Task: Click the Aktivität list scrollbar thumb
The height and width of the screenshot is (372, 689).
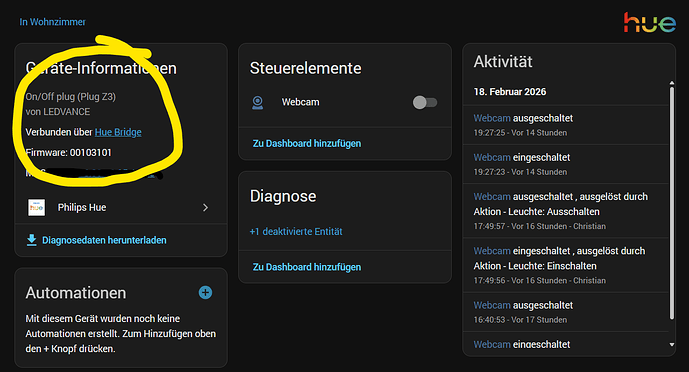Action: [x=671, y=203]
